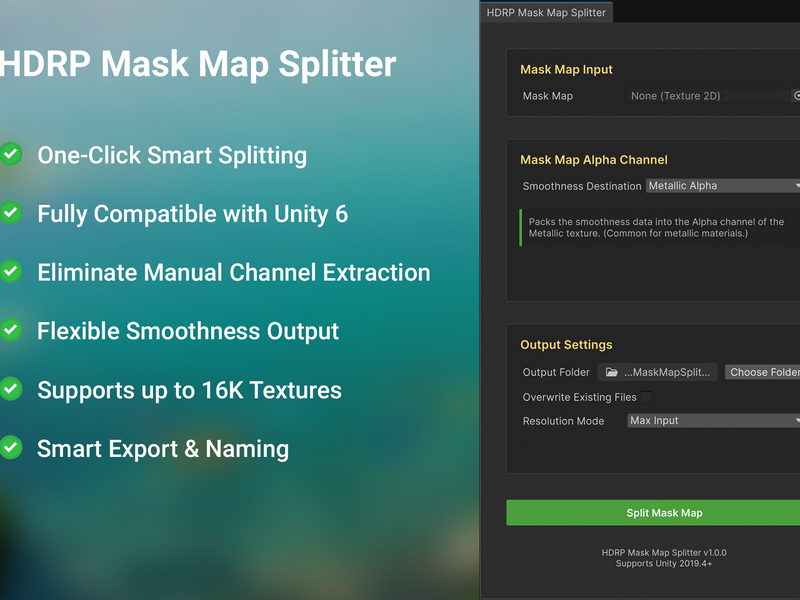Click the checkmark beside Fully Compatible with Unity 6
Screen dimensions: 800x600
(10, 212)
